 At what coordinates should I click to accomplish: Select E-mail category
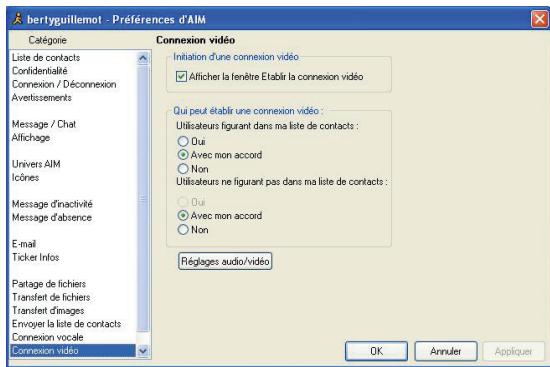(24, 244)
